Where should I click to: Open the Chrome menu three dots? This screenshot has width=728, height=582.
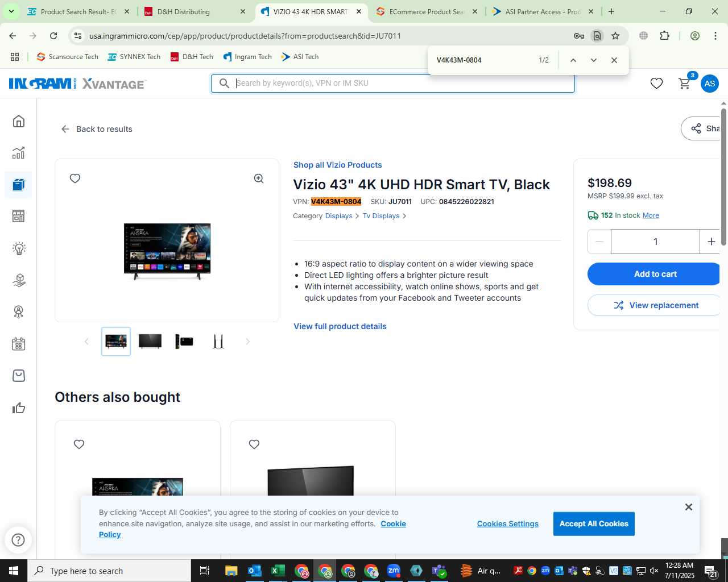click(715, 36)
